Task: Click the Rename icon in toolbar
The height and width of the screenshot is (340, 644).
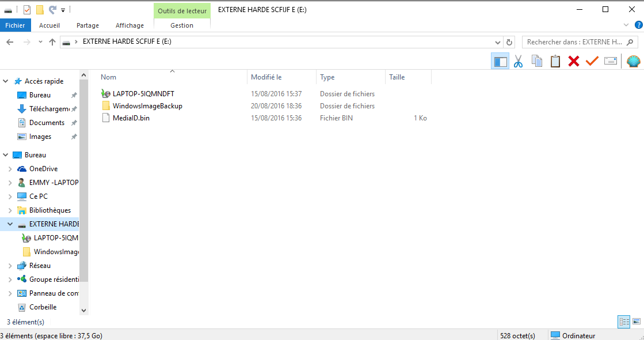Action: coord(611,61)
